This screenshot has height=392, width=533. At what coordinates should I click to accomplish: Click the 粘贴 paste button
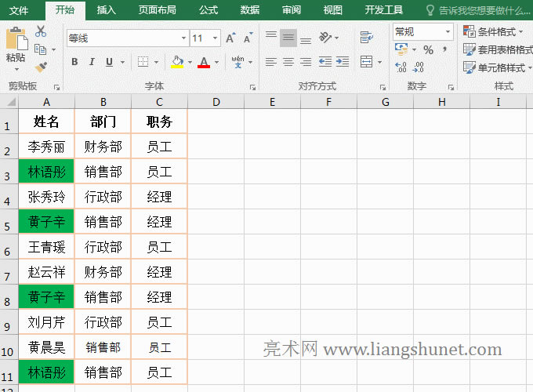16,47
